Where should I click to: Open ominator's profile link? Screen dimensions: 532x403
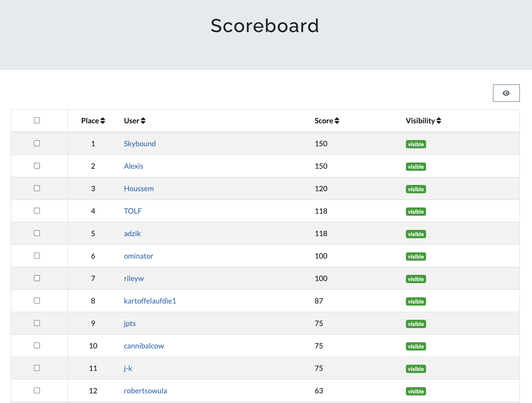139,256
